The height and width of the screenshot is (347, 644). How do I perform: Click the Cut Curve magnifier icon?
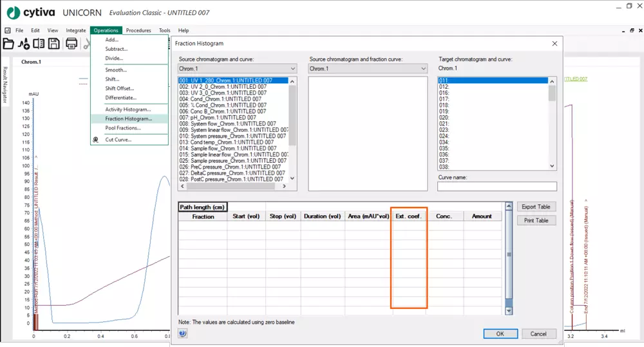click(97, 140)
